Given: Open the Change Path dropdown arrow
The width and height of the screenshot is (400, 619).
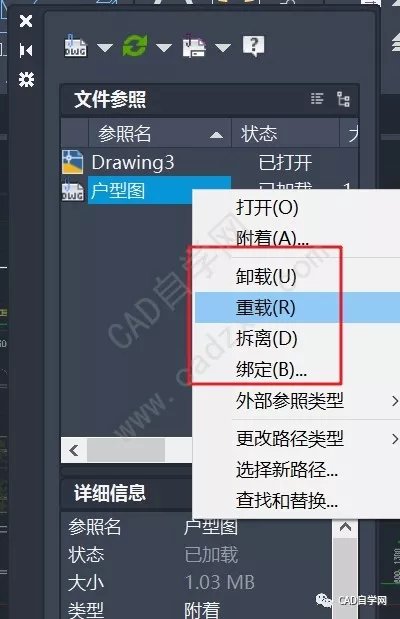Looking at the screenshot, I should pos(223,48).
